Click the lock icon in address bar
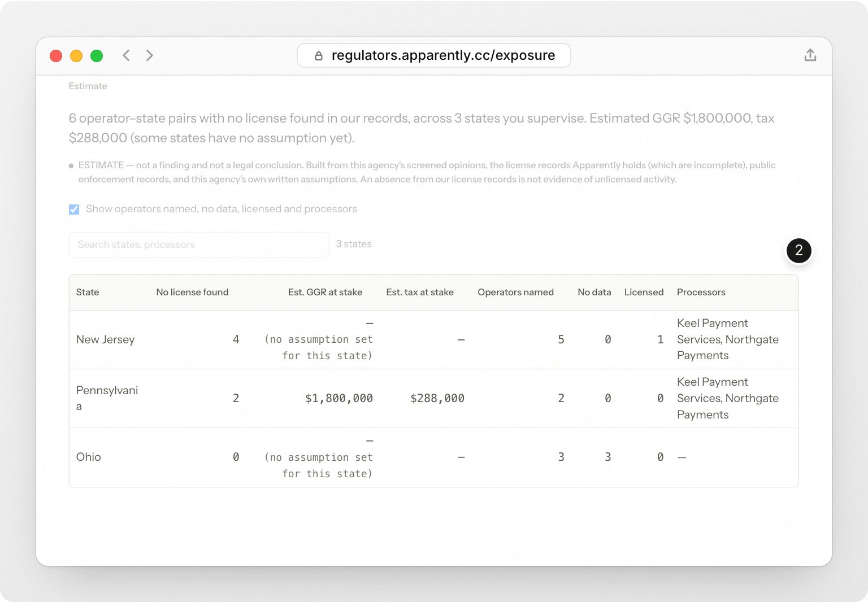The image size is (868, 602). pos(319,56)
